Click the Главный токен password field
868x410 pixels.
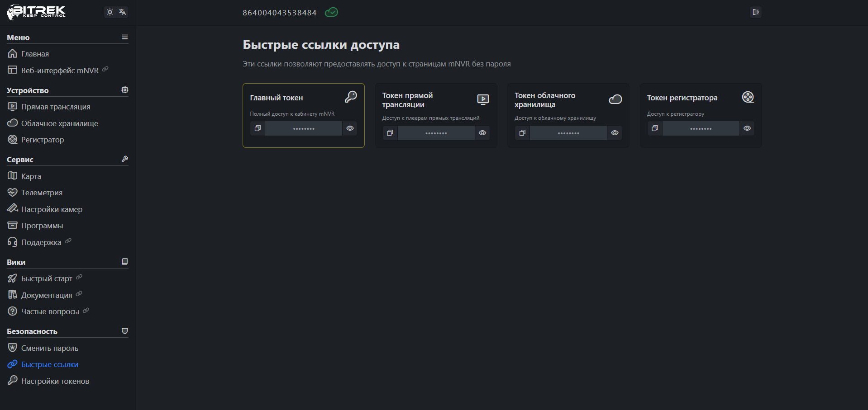304,128
